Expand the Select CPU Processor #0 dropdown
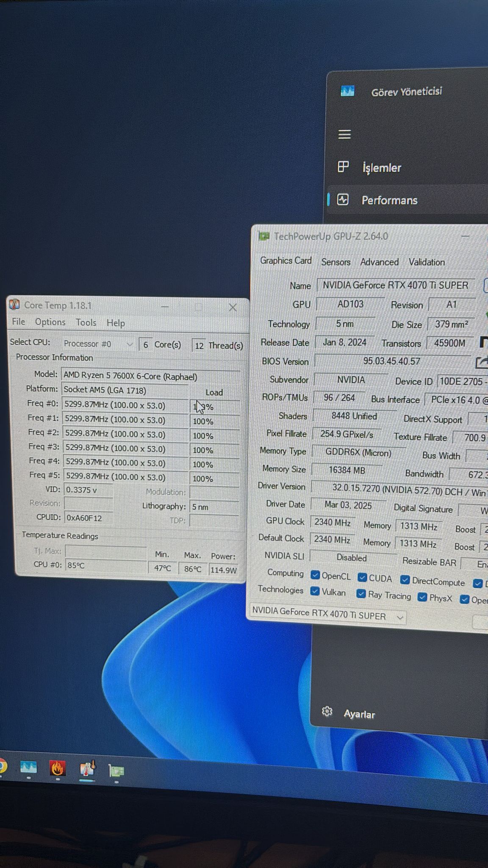This screenshot has height=868, width=488. coord(129,345)
